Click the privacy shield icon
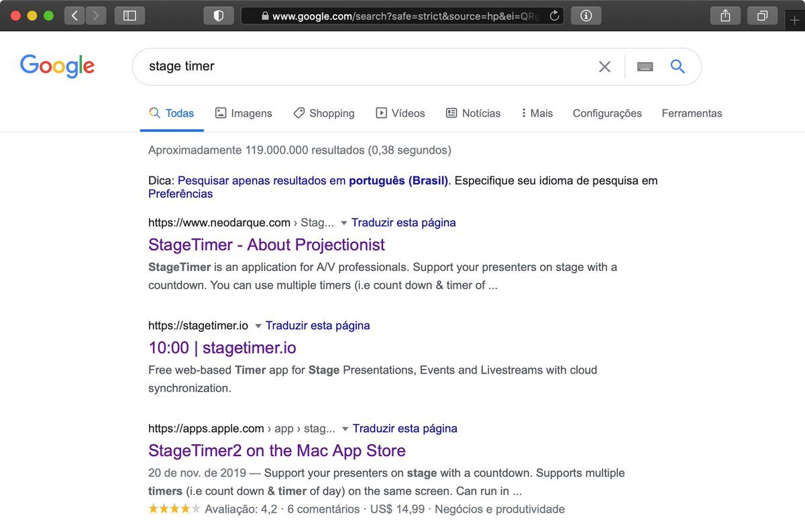 tap(218, 15)
